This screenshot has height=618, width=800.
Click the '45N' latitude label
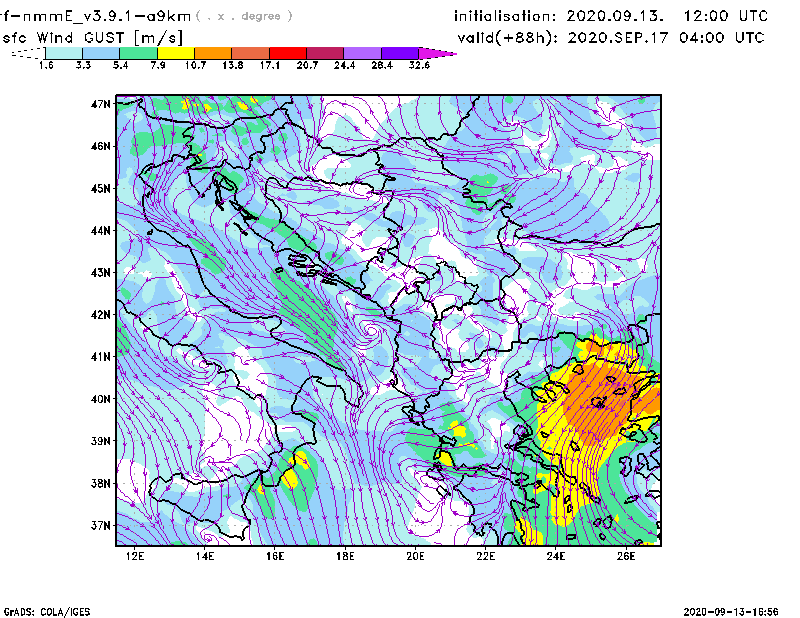point(101,188)
